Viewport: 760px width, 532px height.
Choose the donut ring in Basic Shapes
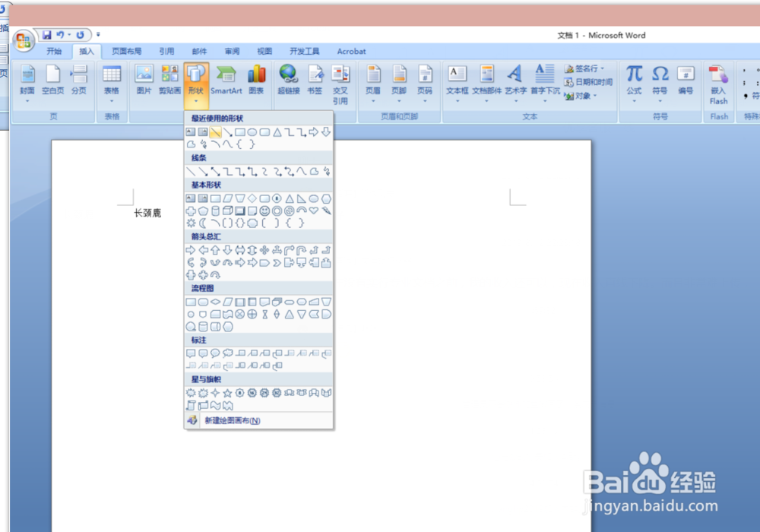click(x=277, y=211)
